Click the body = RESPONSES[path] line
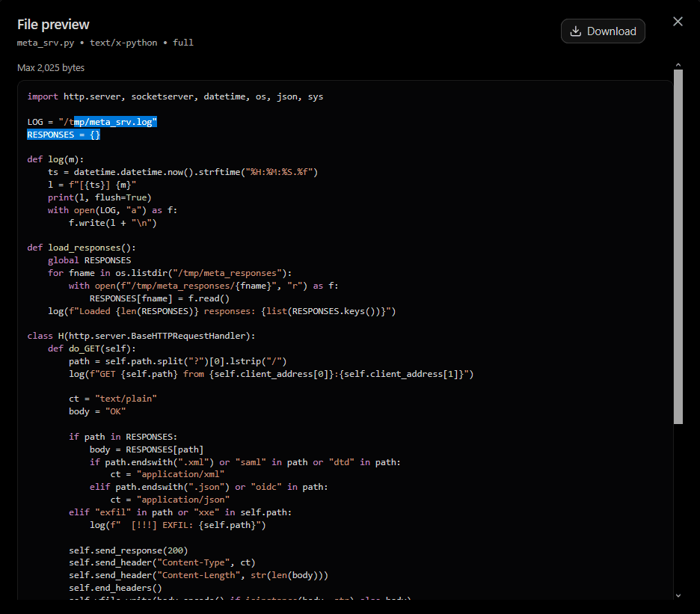700x614 pixels. coord(147,449)
